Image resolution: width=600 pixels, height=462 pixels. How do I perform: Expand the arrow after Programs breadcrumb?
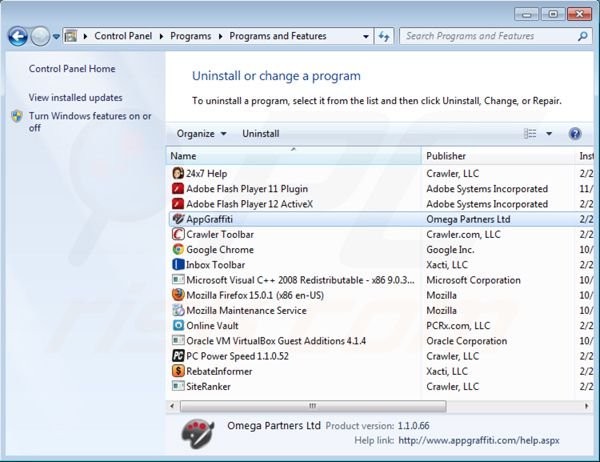coord(221,36)
